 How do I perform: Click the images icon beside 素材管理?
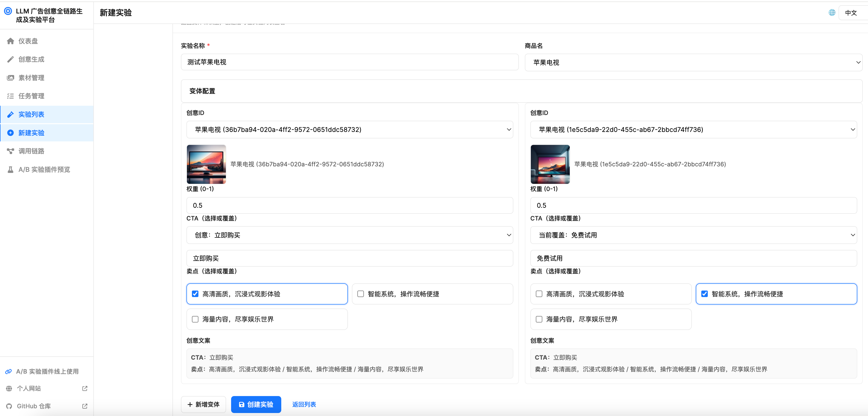[x=10, y=78]
